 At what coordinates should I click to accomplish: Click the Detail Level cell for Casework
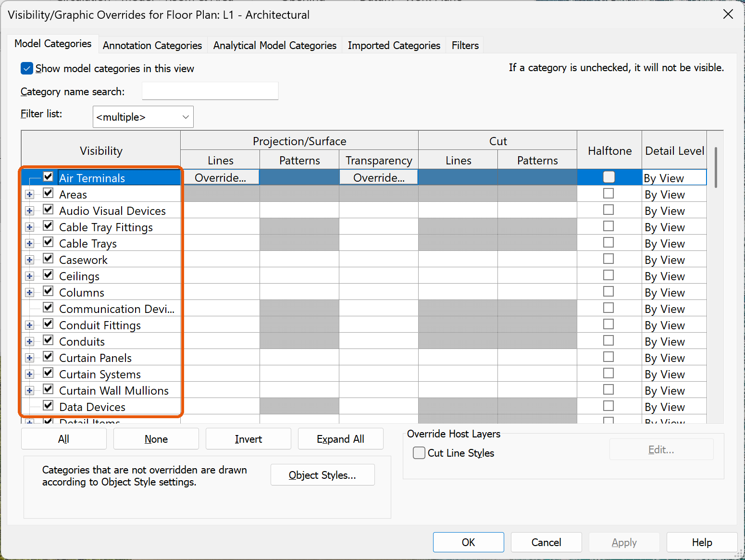[x=674, y=260]
